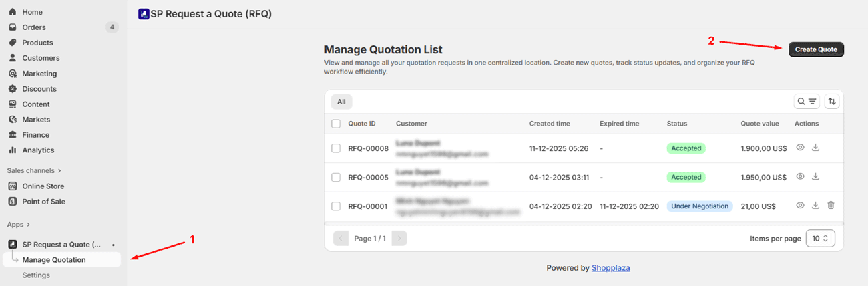The width and height of the screenshot is (868, 286).
Task: Click the Under Negotiation status badge
Action: 700,206
